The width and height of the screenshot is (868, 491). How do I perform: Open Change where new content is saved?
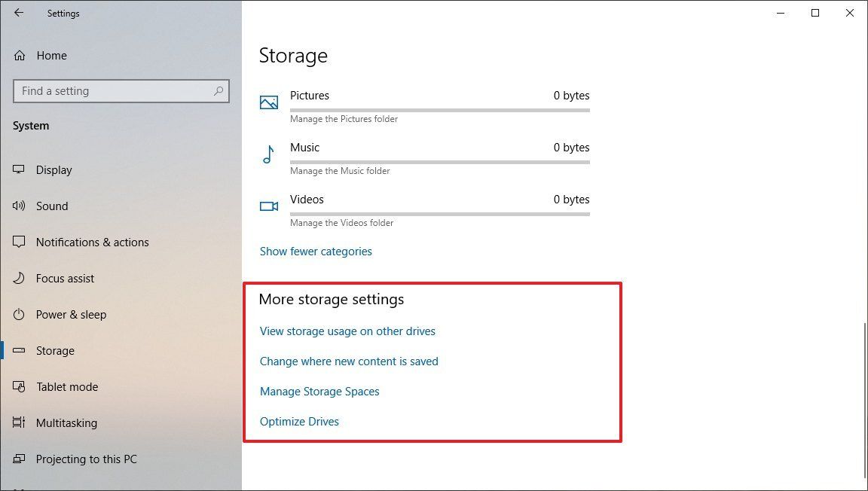click(x=349, y=361)
